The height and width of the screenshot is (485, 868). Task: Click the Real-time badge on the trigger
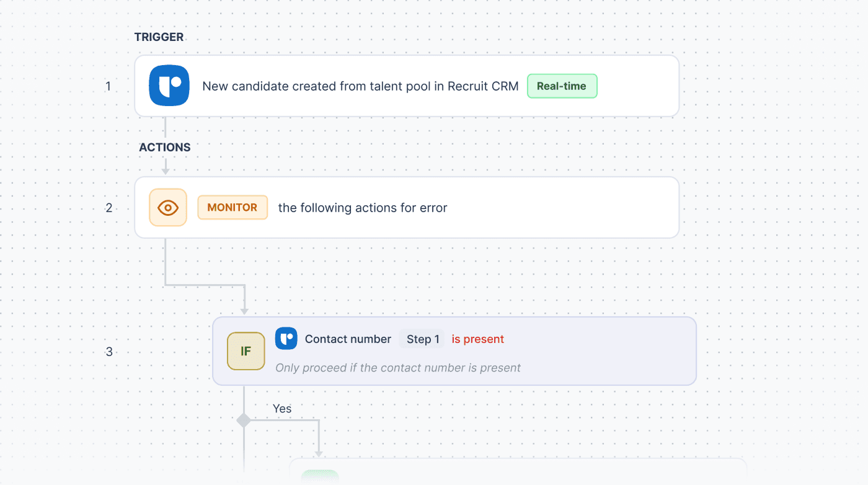(562, 86)
